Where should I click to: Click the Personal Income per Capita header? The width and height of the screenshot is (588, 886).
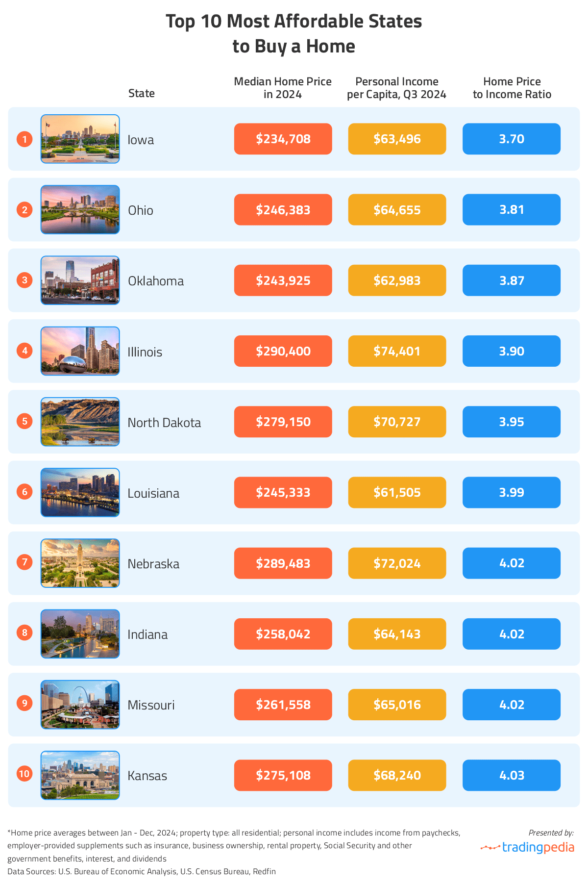coord(396,88)
